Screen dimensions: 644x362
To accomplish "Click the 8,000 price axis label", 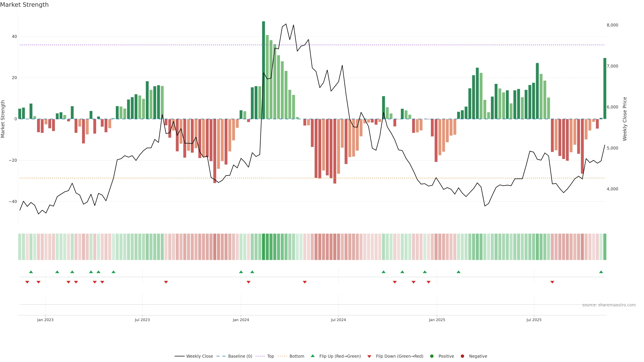I will (612, 25).
